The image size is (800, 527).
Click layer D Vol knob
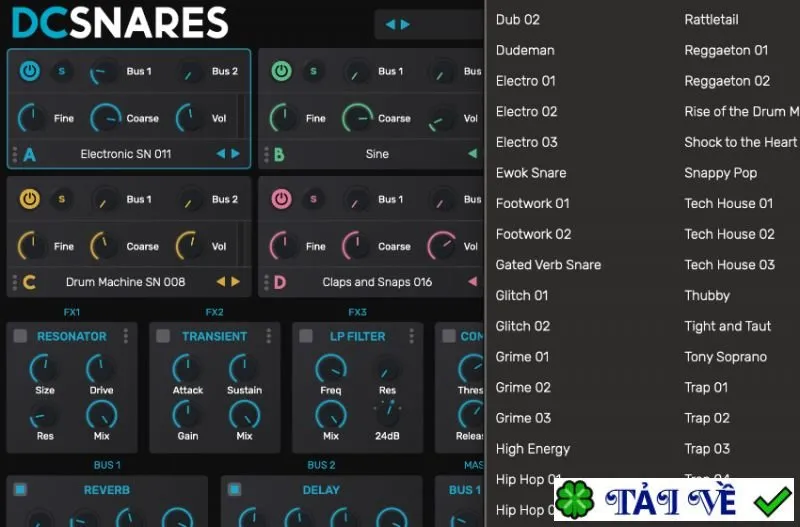[442, 246]
